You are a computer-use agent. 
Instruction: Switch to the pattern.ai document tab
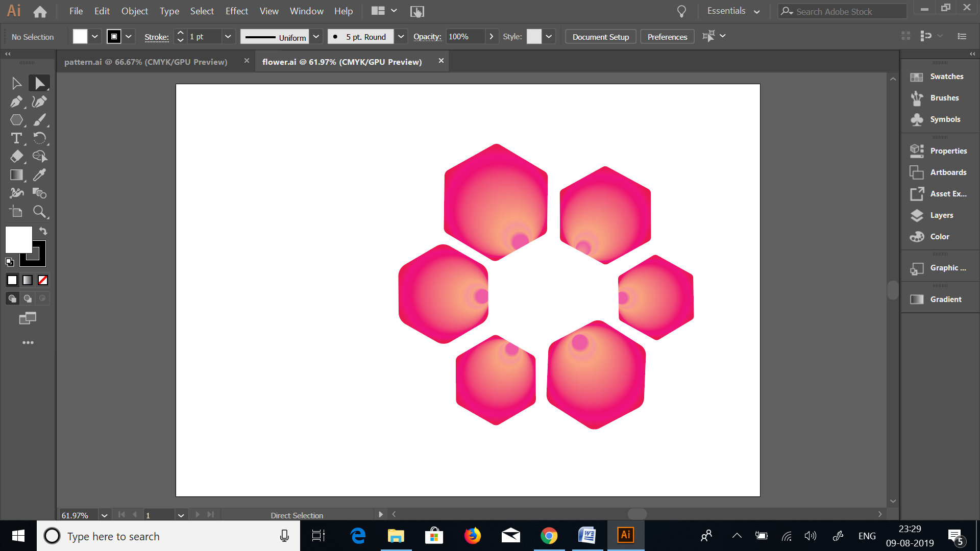pos(145,62)
